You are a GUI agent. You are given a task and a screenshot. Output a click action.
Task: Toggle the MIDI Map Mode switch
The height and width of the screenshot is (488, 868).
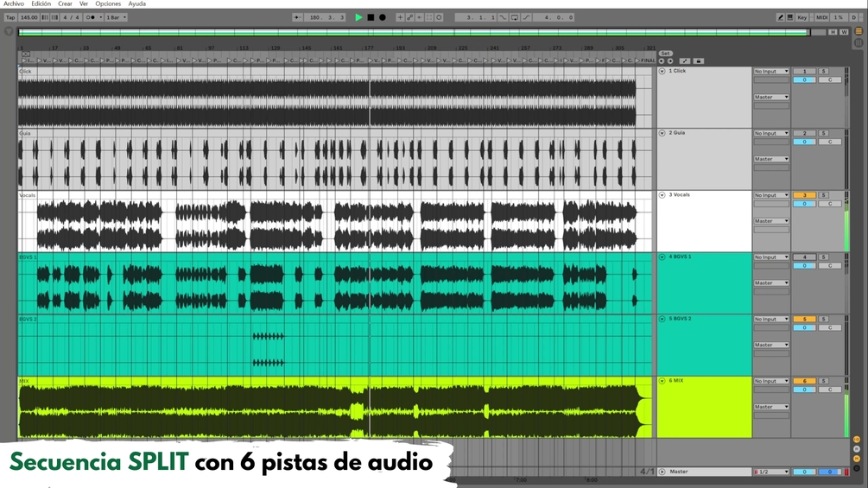pos(822,17)
